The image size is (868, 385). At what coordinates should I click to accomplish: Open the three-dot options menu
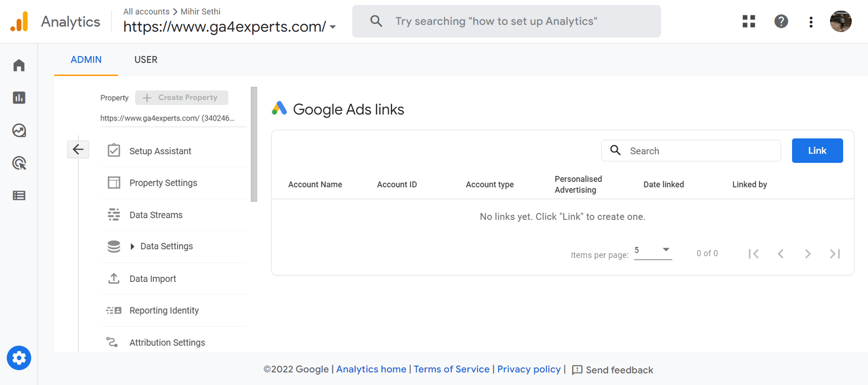point(810,21)
